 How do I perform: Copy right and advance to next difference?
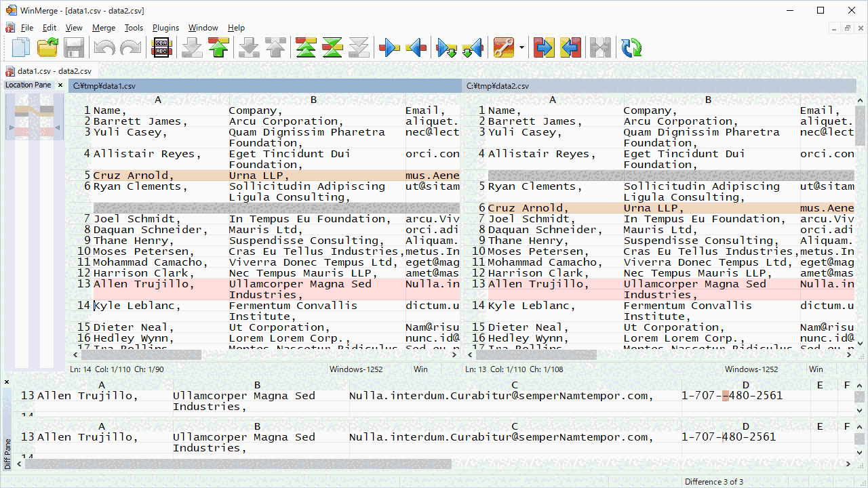(446, 47)
